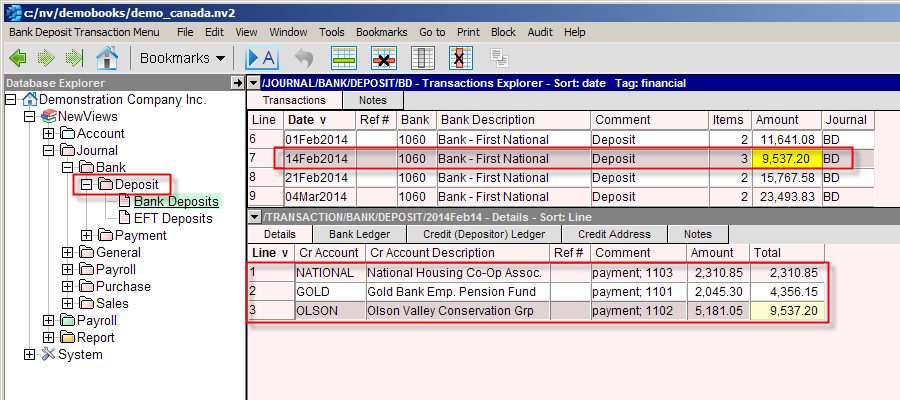Click the blue edit mode 'A' icon
The height and width of the screenshot is (400, 900).
262,58
